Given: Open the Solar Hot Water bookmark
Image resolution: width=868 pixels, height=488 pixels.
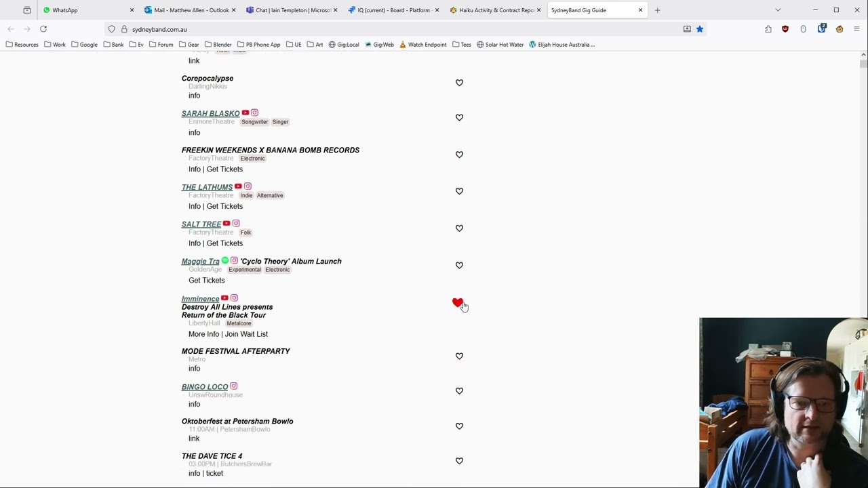Looking at the screenshot, I should [500, 45].
